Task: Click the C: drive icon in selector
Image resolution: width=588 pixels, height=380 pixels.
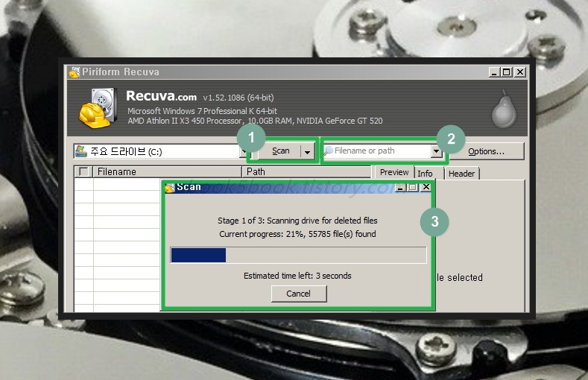Action: coord(81,151)
